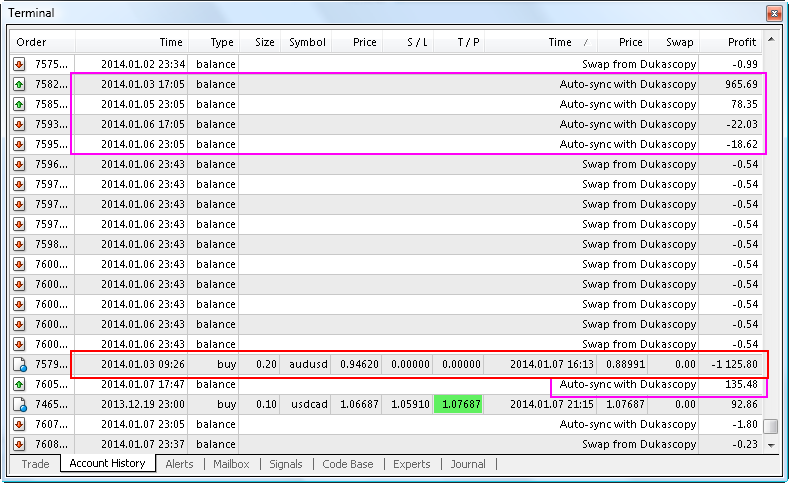789x483 pixels.
Task: Select the open time 2013.12.19 23:00
Action: tap(143, 405)
